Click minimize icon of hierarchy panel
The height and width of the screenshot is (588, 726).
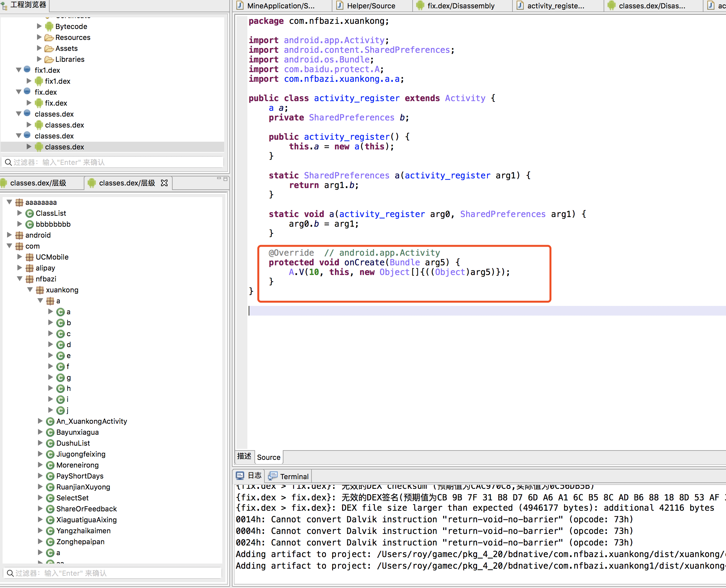219,178
